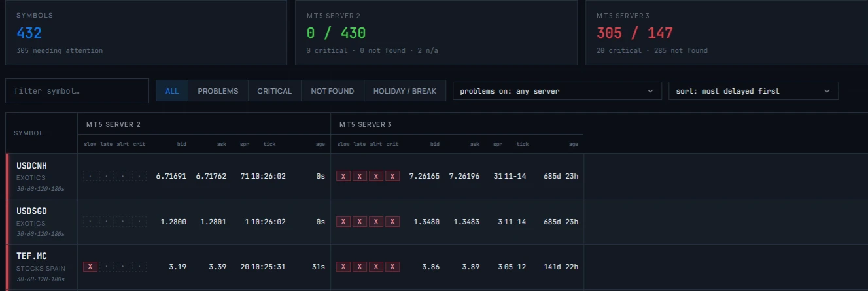
Task: Click USDCNH Server 3 ask 7.26196
Action: 464,176
